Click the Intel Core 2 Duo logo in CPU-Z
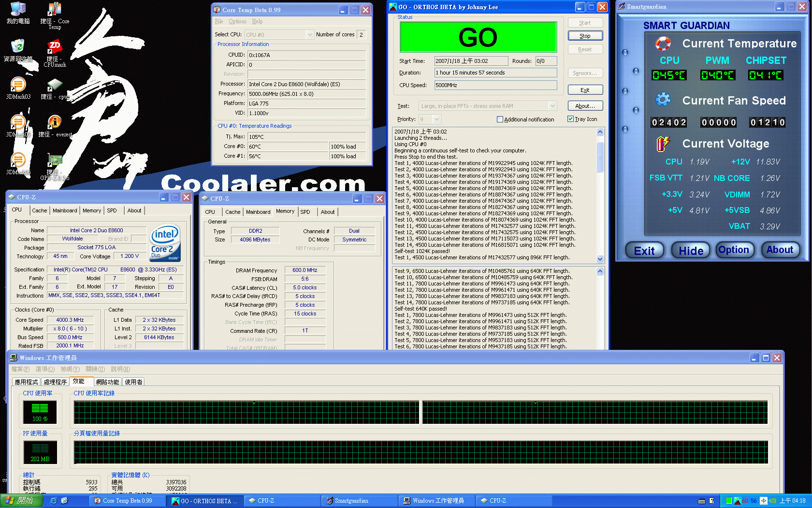 tap(165, 243)
